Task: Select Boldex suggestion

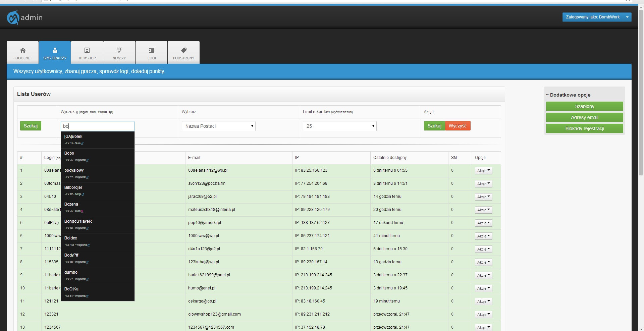Action: coord(98,241)
